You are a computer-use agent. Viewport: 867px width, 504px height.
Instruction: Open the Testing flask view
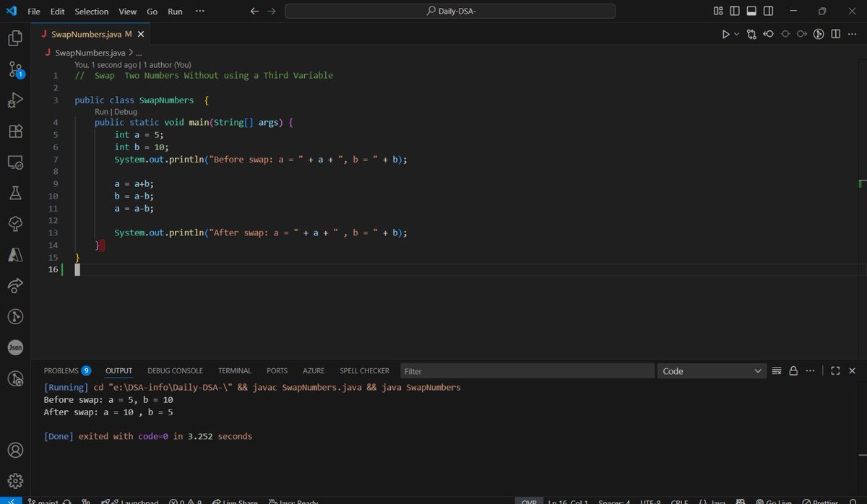pos(15,193)
